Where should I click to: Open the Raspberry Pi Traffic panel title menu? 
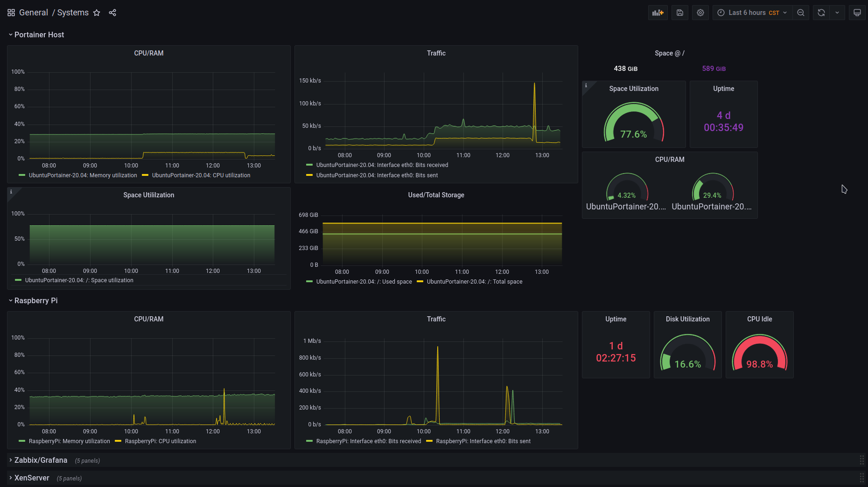click(x=436, y=319)
